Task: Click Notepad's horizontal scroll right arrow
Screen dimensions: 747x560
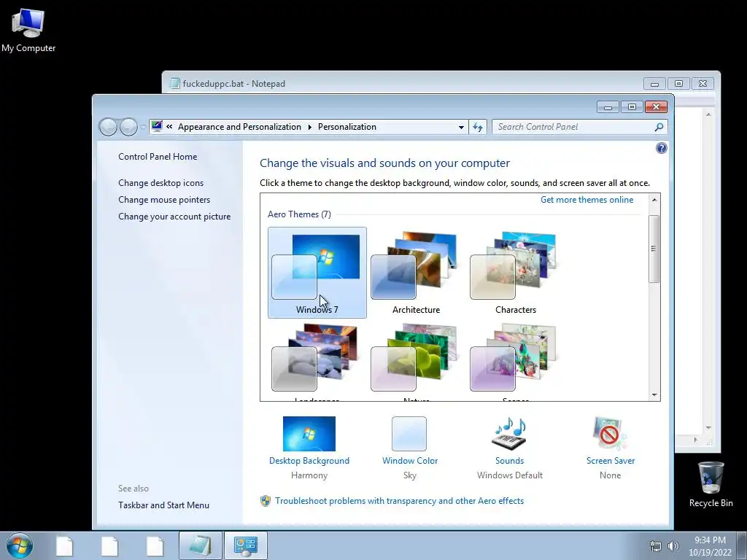Action: coord(695,440)
